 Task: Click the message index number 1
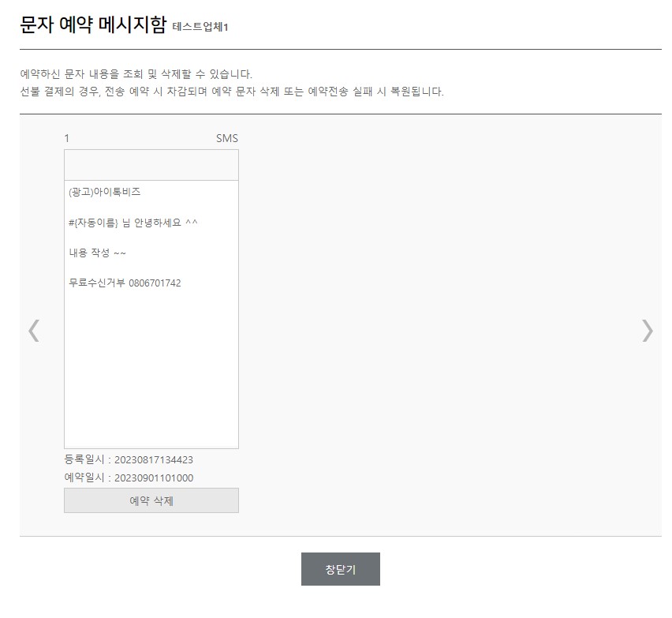pos(66,138)
